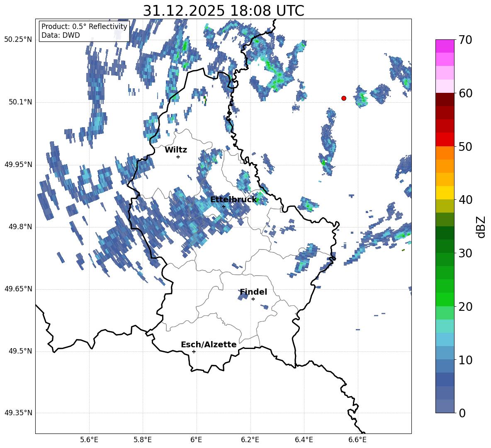Image resolution: width=491 pixels, height=448 pixels.
Task: Click the 50.25°N latitude label
Action: click(x=18, y=40)
